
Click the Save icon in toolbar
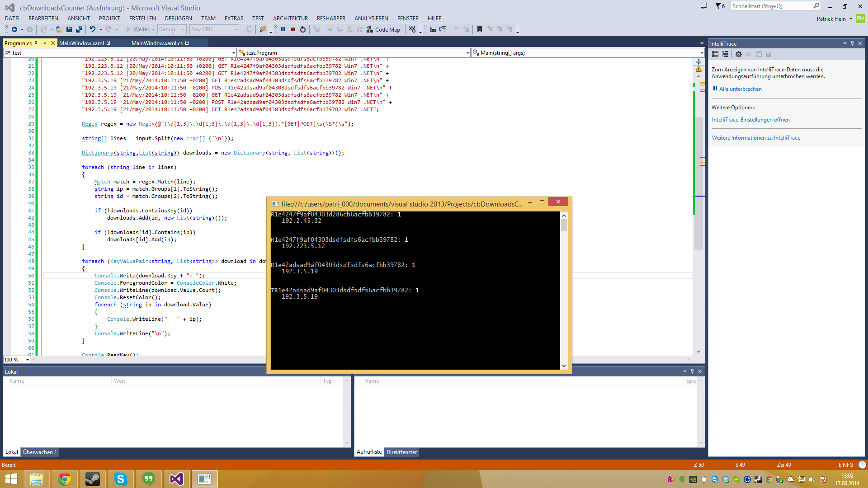tap(69, 29)
